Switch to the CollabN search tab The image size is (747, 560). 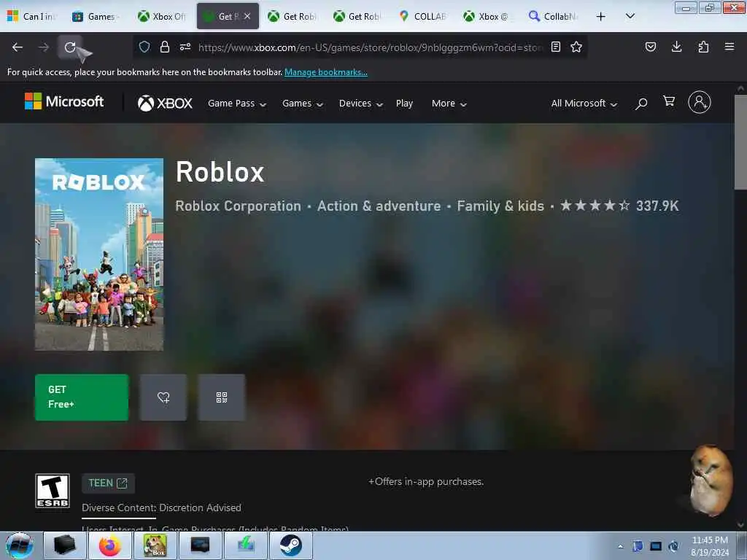pyautogui.click(x=553, y=16)
